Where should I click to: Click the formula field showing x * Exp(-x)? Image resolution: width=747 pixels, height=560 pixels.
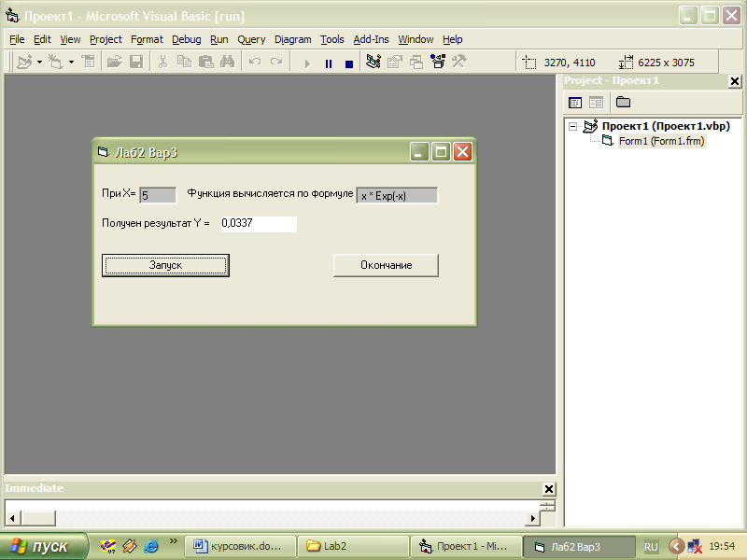(x=397, y=195)
